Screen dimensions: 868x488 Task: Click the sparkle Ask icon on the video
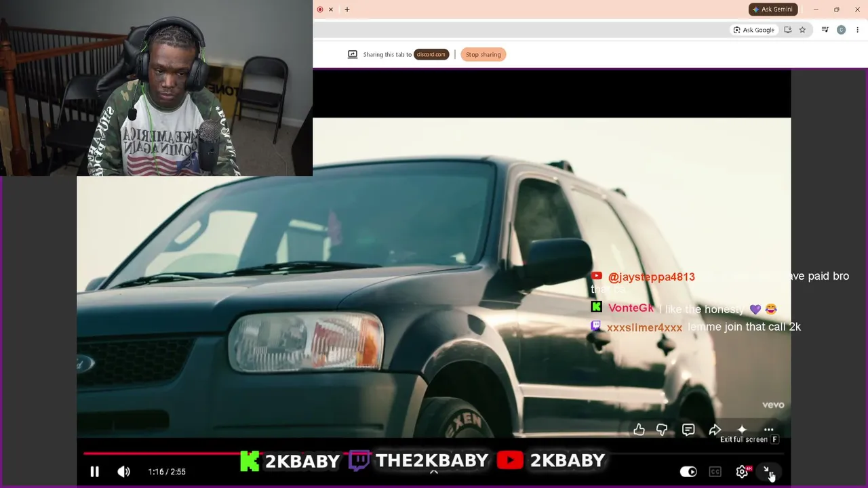tap(742, 430)
